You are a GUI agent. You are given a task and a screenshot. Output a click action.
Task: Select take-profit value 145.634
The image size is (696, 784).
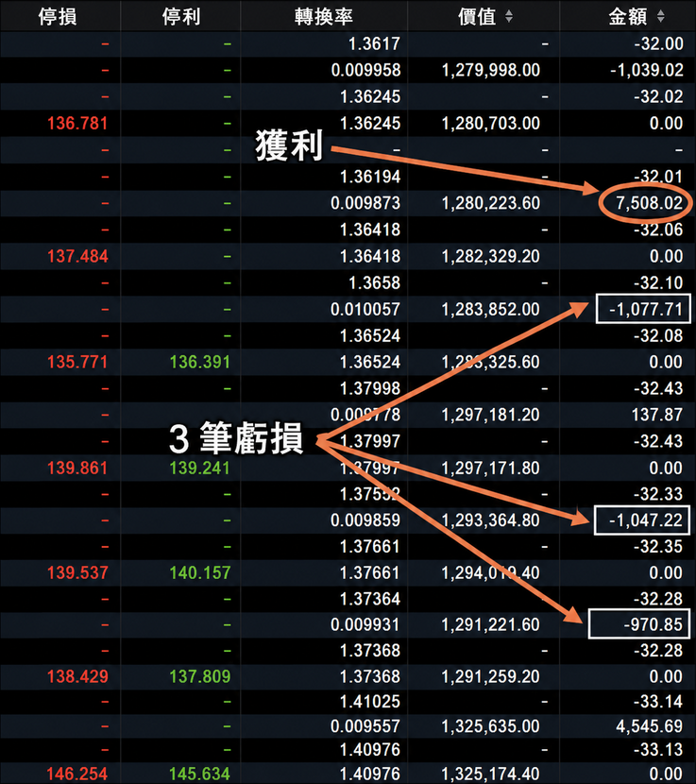[x=200, y=774]
